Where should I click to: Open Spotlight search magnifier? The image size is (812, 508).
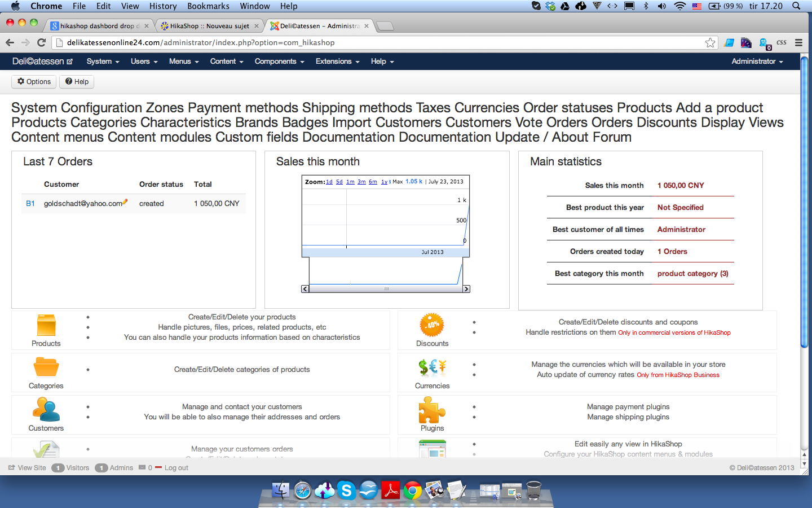click(x=796, y=6)
